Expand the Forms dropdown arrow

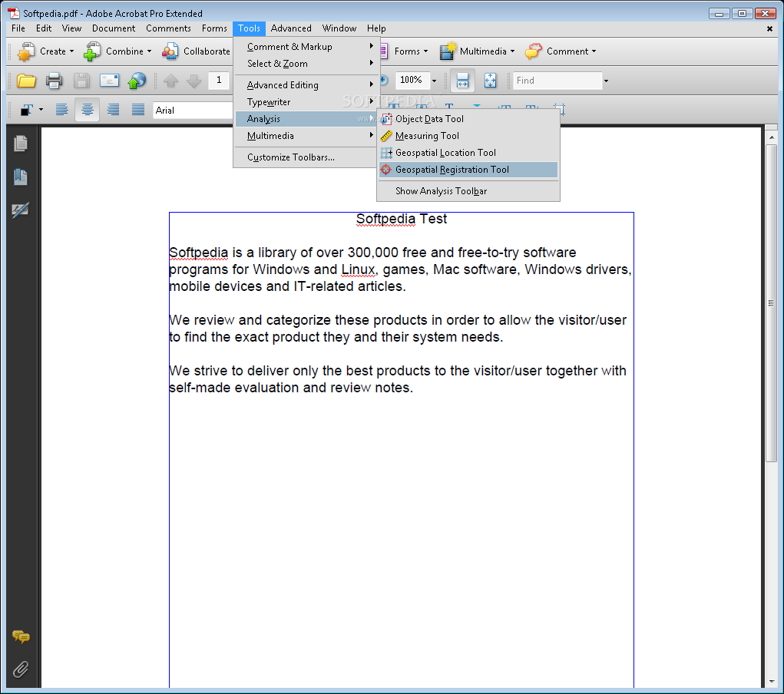point(425,51)
